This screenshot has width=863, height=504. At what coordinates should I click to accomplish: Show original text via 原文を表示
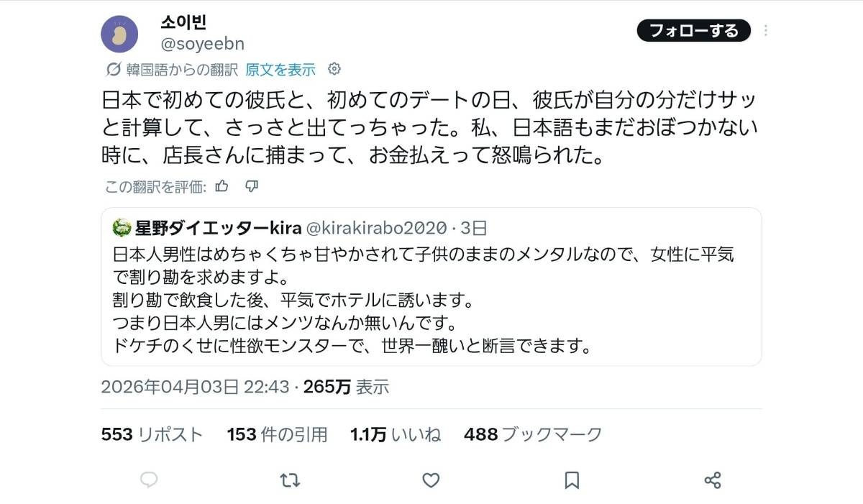280,70
